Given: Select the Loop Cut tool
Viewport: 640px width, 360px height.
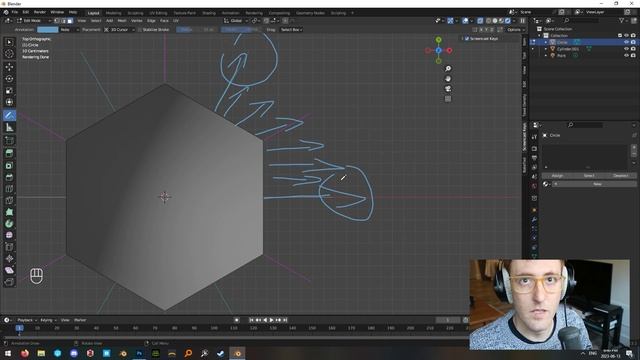Looking at the screenshot, I should click(x=9, y=189).
